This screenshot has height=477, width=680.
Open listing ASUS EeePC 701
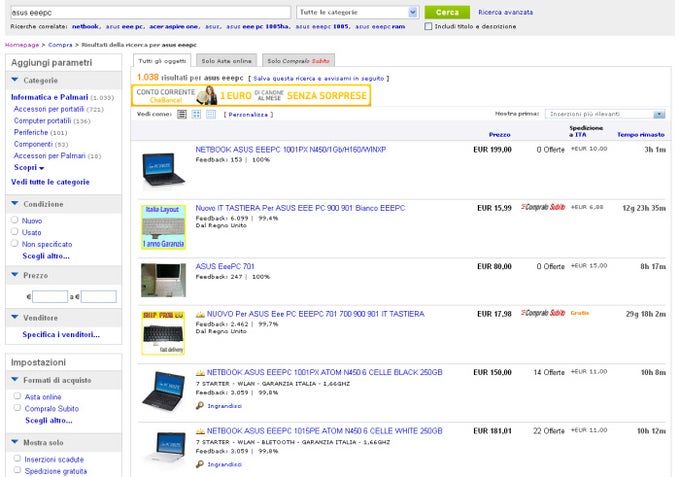pyautogui.click(x=225, y=266)
